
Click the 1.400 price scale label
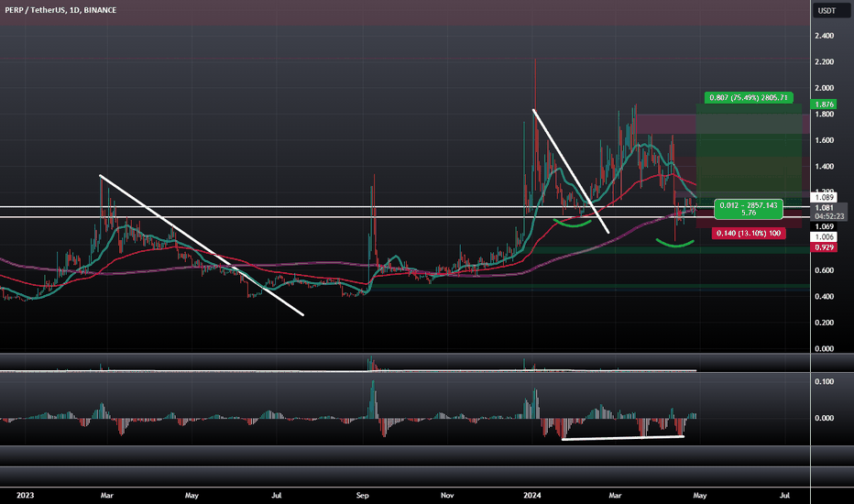(x=824, y=166)
